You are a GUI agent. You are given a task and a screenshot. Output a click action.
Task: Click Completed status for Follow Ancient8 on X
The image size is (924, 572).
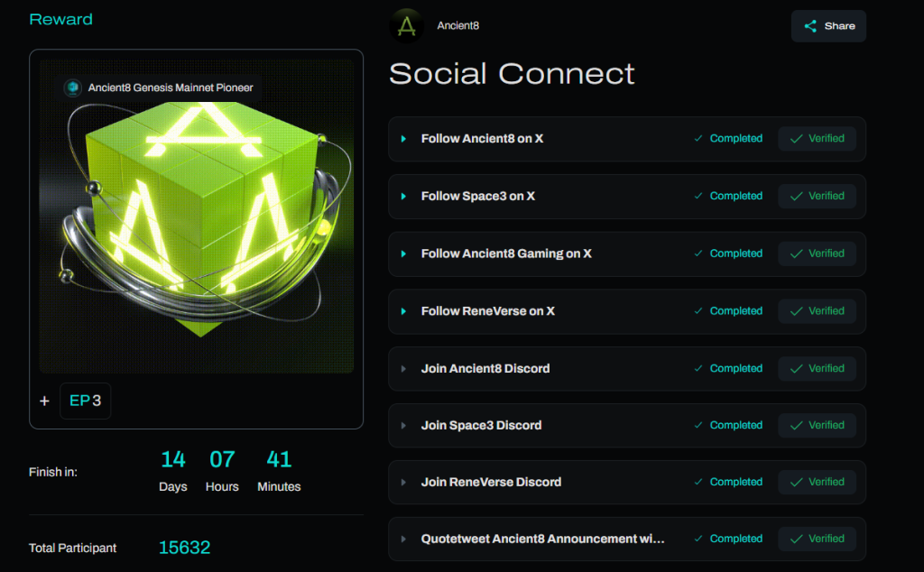728,138
